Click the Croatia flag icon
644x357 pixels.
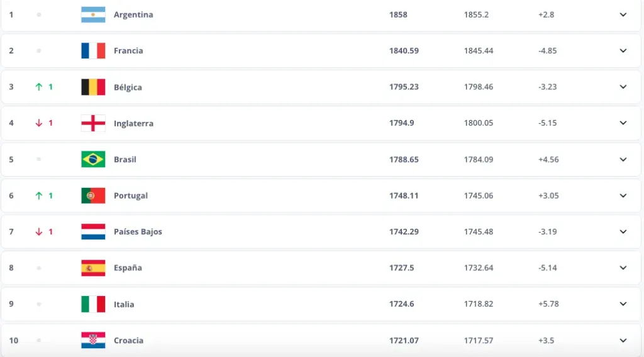click(x=93, y=340)
